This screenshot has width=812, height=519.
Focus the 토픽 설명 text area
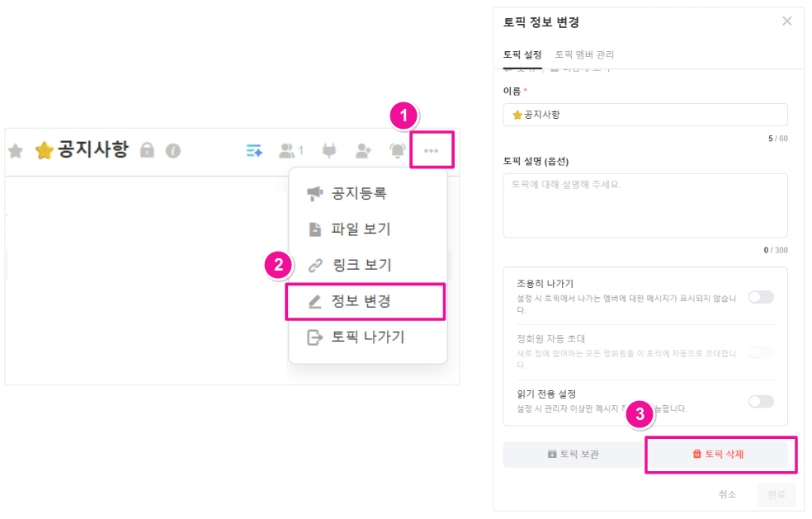[x=644, y=205]
